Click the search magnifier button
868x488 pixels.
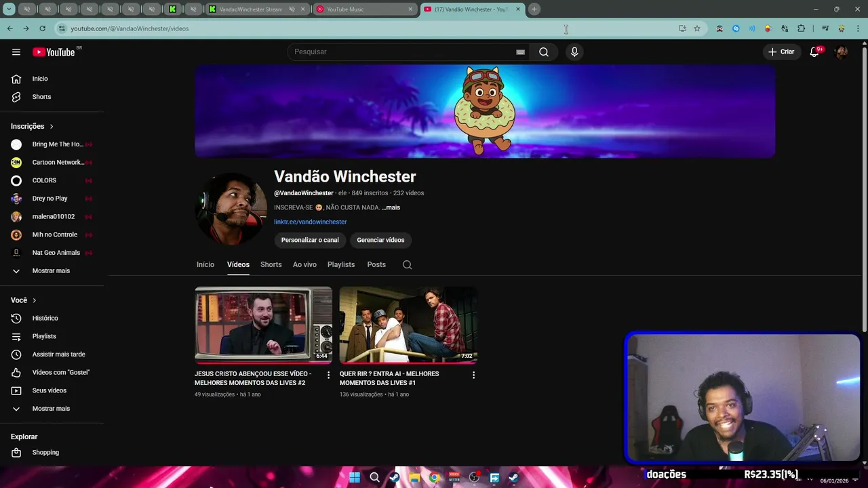544,52
